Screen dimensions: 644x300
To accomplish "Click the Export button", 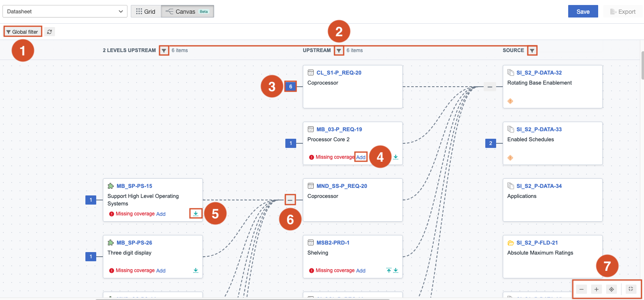I will 623,12.
